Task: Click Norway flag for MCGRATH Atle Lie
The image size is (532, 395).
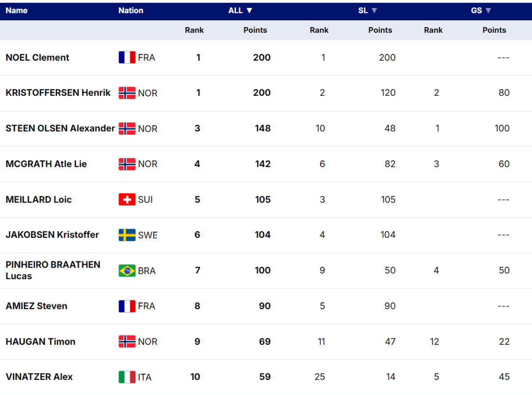Action: (x=127, y=164)
